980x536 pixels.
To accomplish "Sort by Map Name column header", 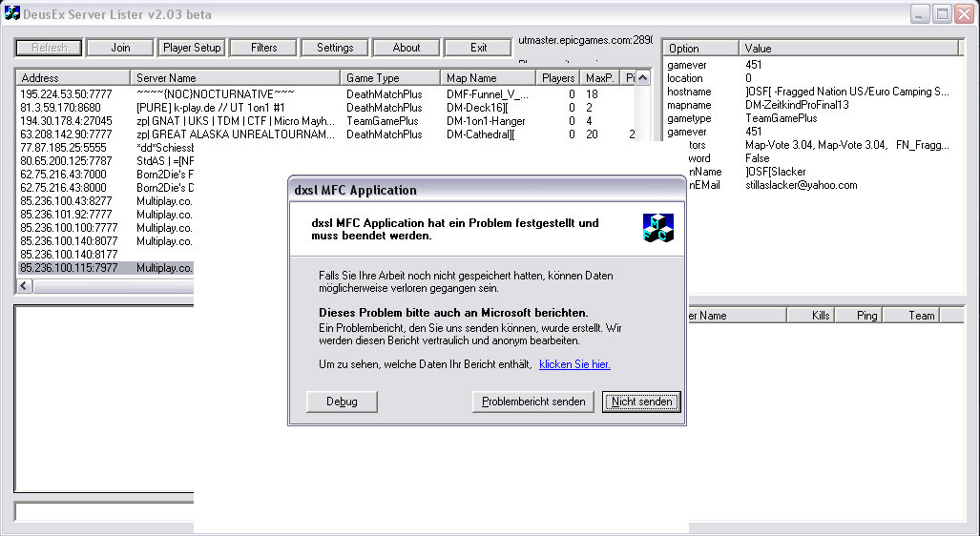I will 489,78.
